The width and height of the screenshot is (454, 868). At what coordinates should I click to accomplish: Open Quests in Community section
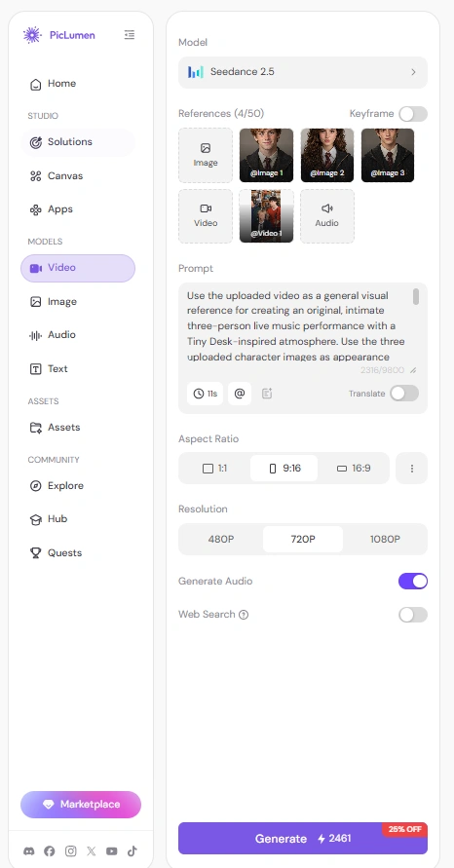pos(78,553)
